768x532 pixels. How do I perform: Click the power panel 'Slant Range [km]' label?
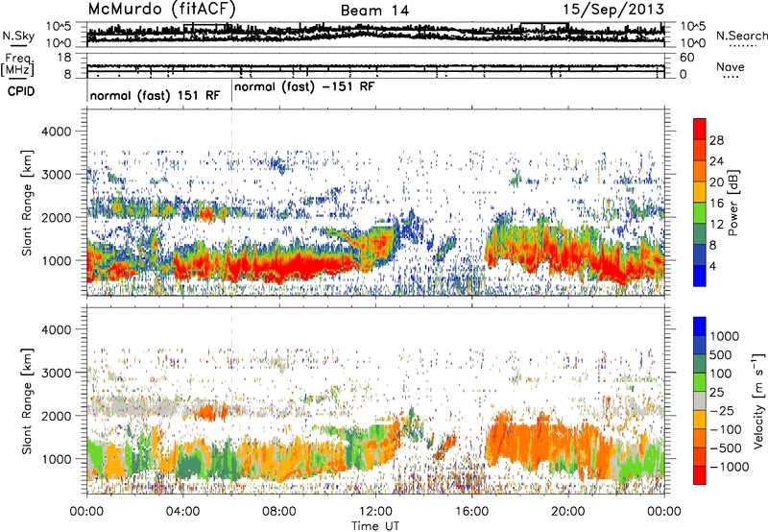[27, 203]
